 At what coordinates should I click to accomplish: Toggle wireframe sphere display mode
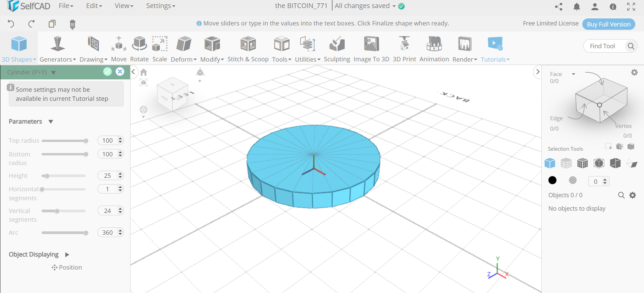point(573,180)
